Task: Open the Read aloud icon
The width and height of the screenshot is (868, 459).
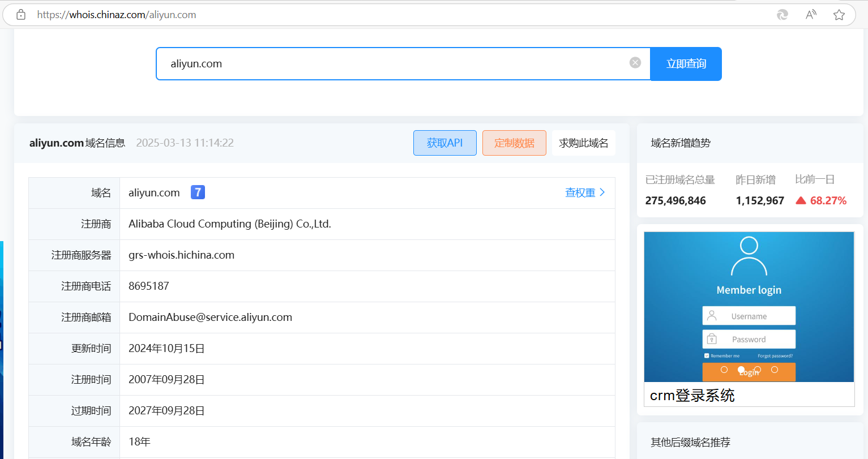Action: [x=811, y=15]
